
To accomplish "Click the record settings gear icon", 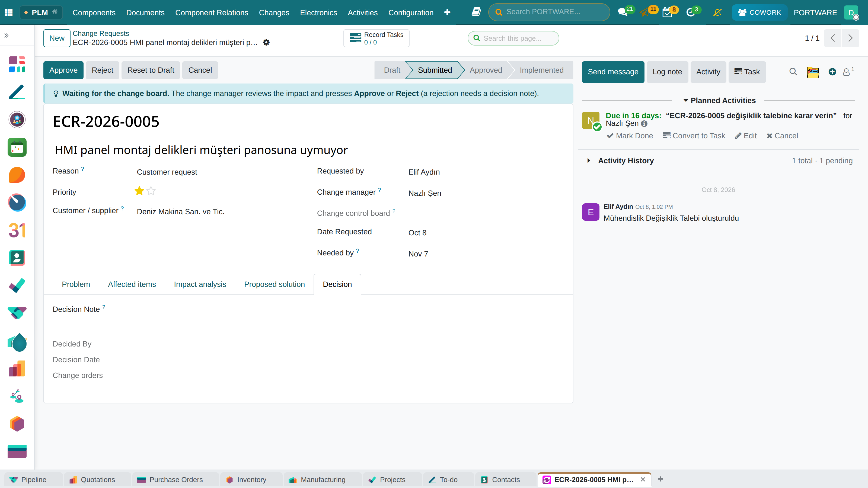I will (266, 43).
